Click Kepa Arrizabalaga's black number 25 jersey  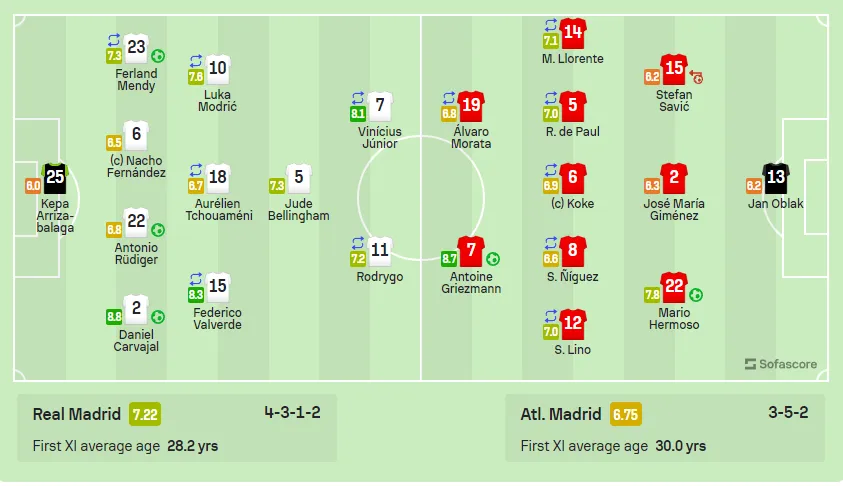click(55, 178)
